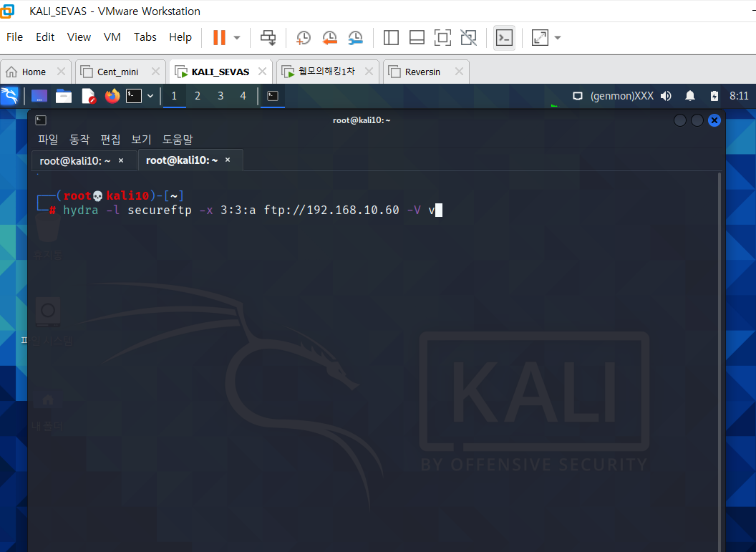The image size is (756, 552).
Task: Click the battery power manager icon
Action: 714,96
